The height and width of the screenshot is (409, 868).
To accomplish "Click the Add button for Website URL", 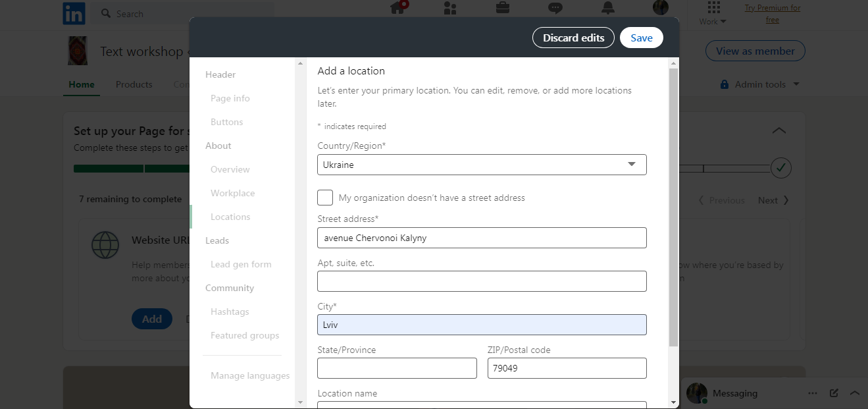I will pos(152,319).
